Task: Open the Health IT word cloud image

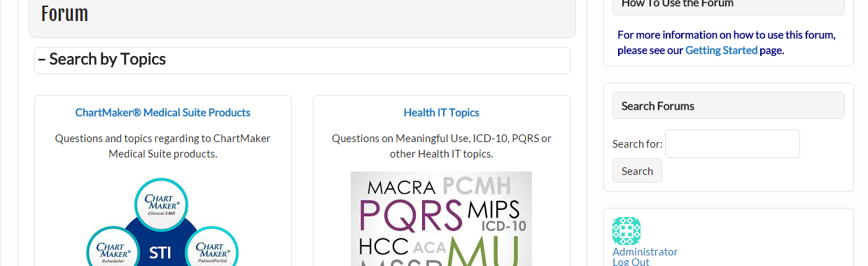Action: click(x=441, y=218)
